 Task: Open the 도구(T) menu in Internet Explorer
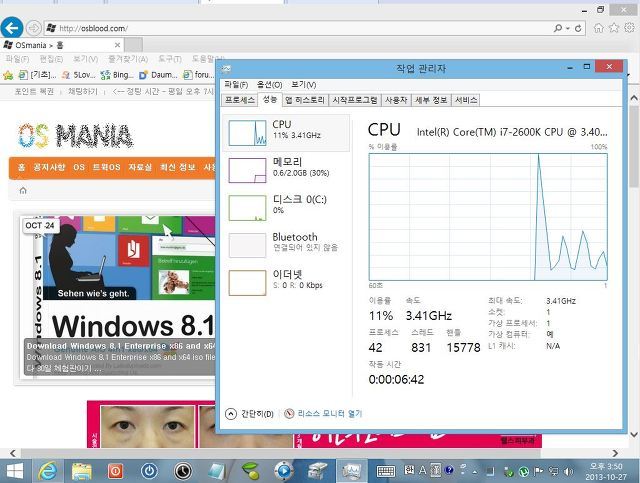170,59
